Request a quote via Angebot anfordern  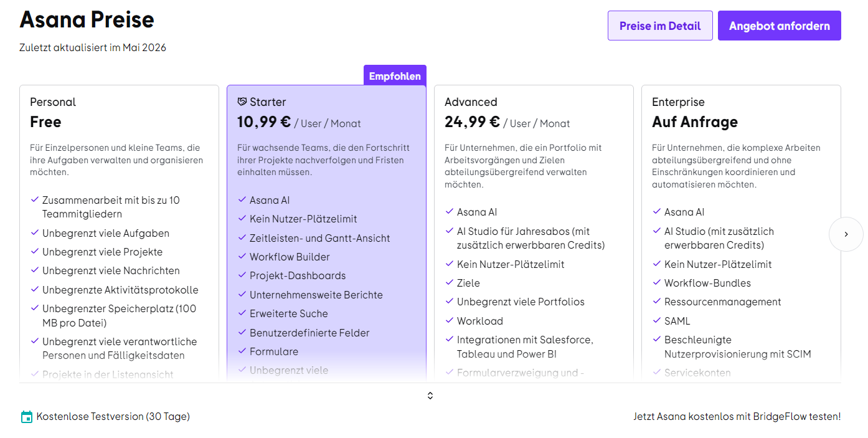point(780,26)
